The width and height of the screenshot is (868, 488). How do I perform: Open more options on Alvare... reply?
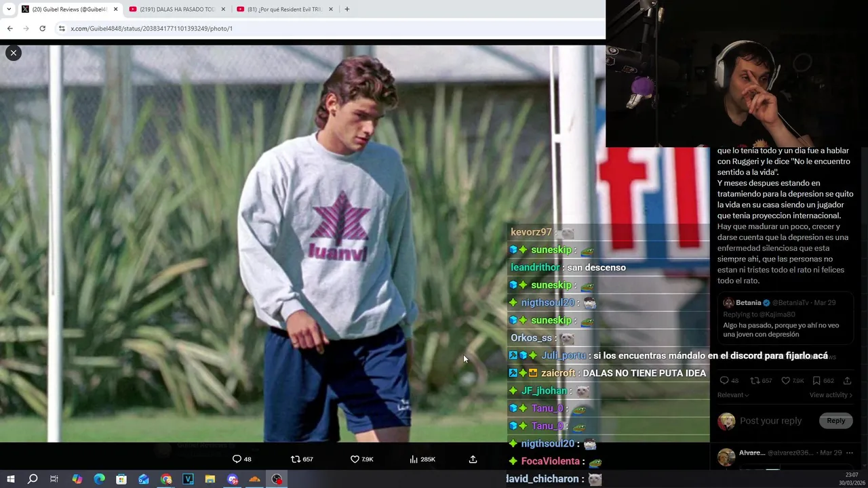(849, 452)
